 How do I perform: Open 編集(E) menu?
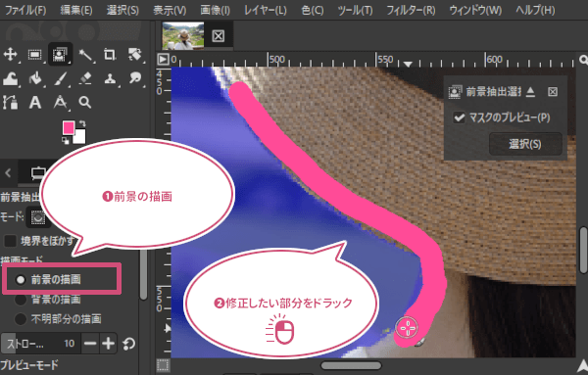(76, 10)
